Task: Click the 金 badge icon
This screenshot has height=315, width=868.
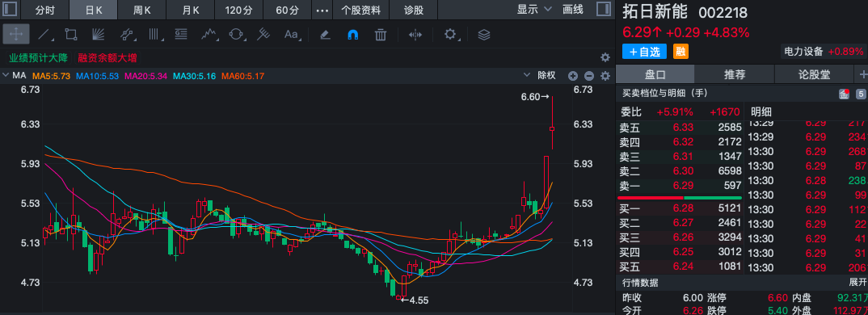Action: tap(845, 94)
